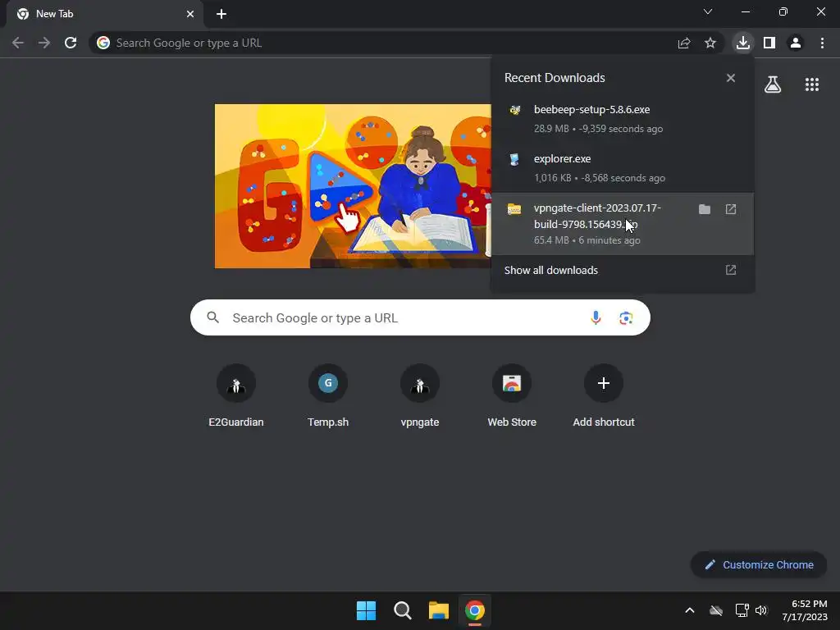Screen dimensions: 840x630
Task: Click the network tray icon
Action: [742, 610]
